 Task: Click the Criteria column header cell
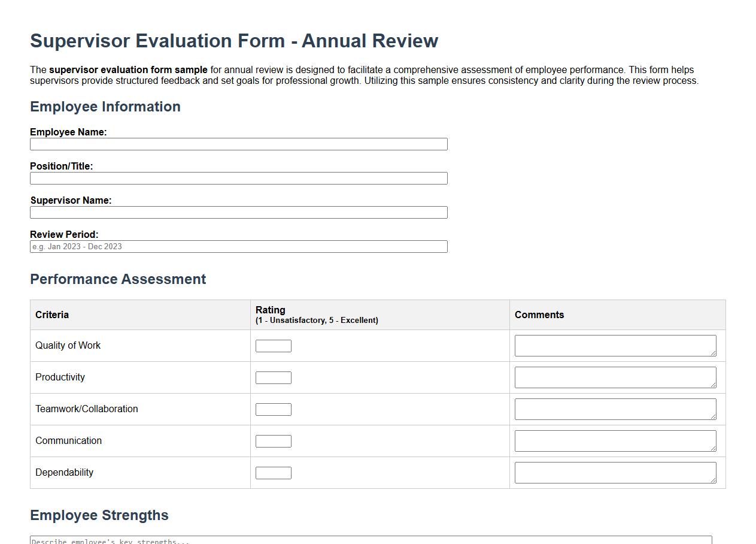tap(140, 315)
